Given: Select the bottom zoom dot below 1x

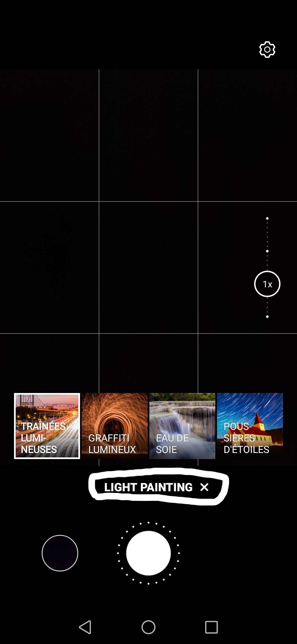Looking at the screenshot, I should tap(267, 316).
